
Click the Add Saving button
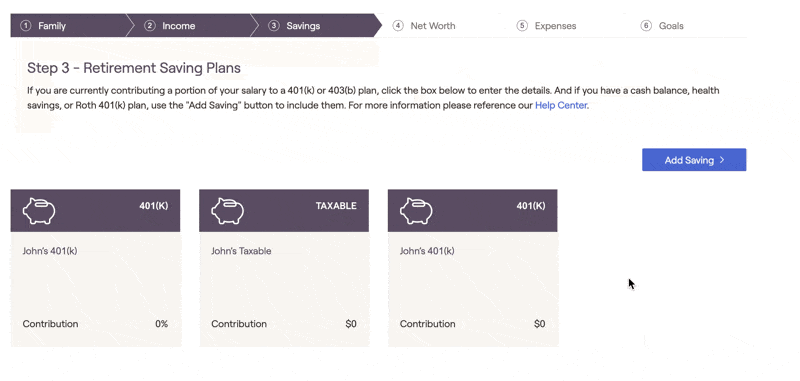coord(694,160)
